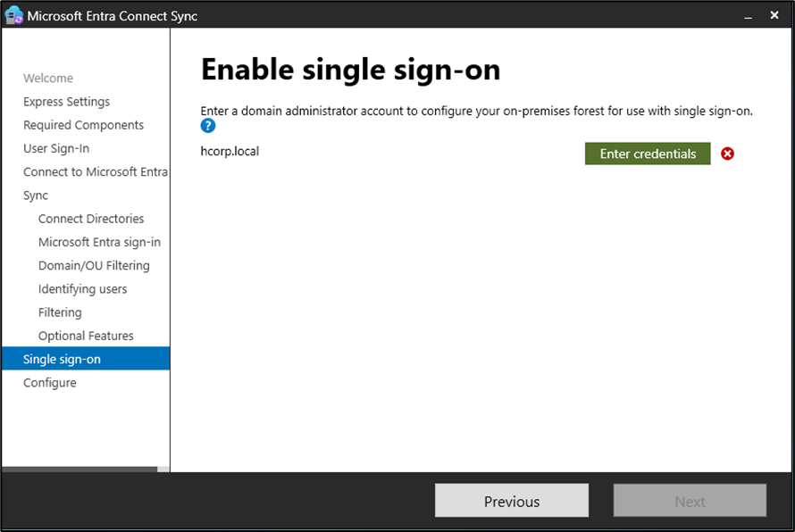Click the Microsoft Entra Connect Sync app icon
This screenshot has width=795, height=532.
(13, 15)
